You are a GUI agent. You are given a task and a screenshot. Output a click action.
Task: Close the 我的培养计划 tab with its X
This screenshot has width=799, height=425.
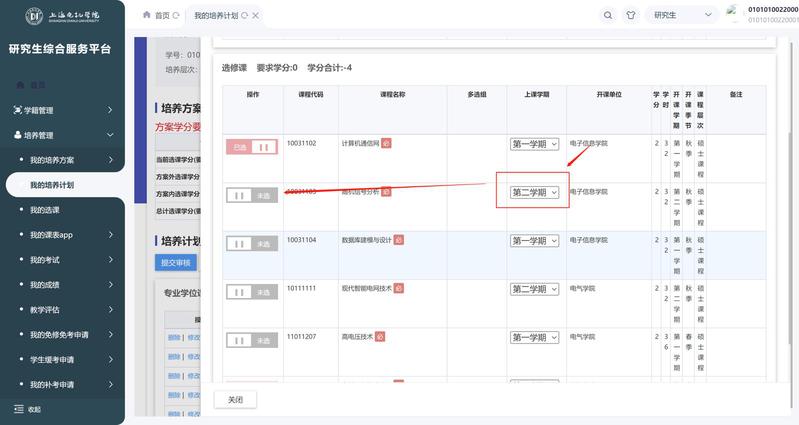257,16
